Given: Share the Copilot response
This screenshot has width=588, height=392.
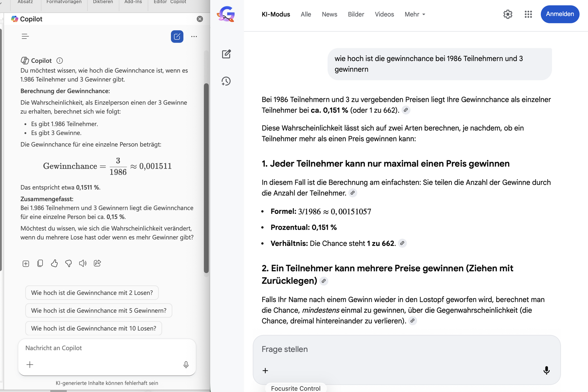Looking at the screenshot, I should click(97, 263).
